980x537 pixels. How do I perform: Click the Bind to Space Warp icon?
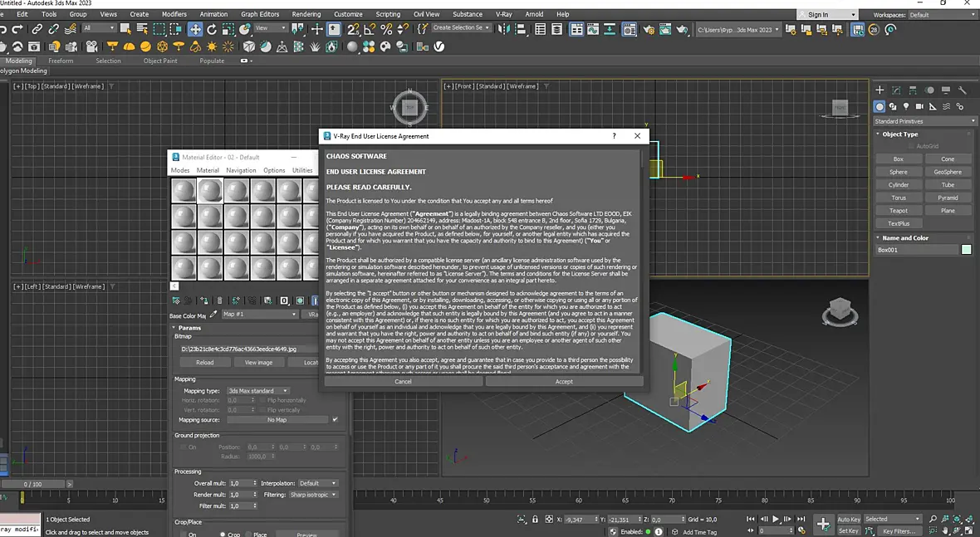(70, 29)
